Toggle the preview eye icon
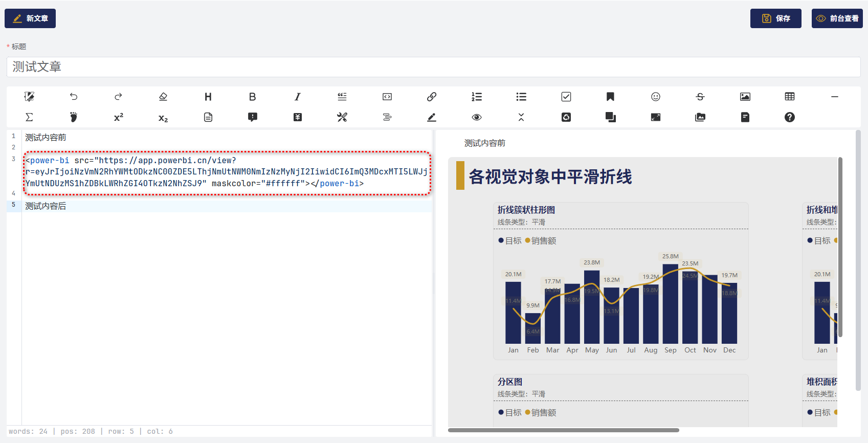Viewport: 868px width, 443px height. tap(477, 117)
